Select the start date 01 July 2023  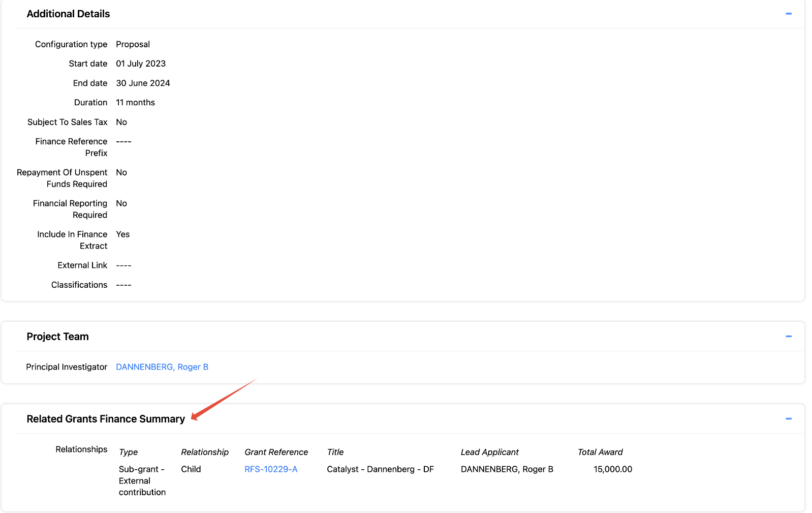(x=141, y=64)
